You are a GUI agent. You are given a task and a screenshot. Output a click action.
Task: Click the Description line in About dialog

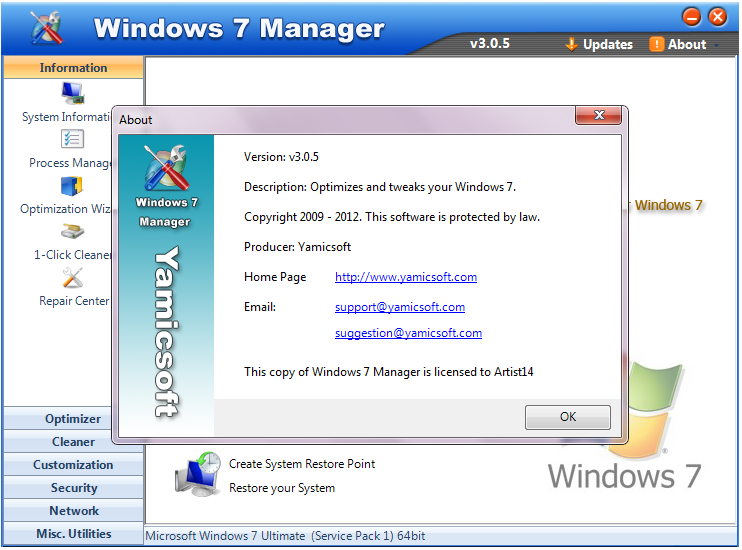tap(380, 187)
